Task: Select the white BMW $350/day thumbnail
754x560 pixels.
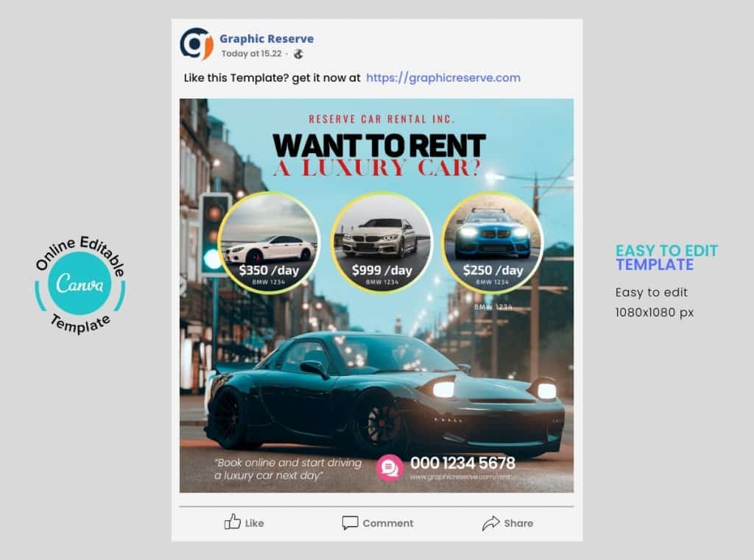Action: [269, 243]
